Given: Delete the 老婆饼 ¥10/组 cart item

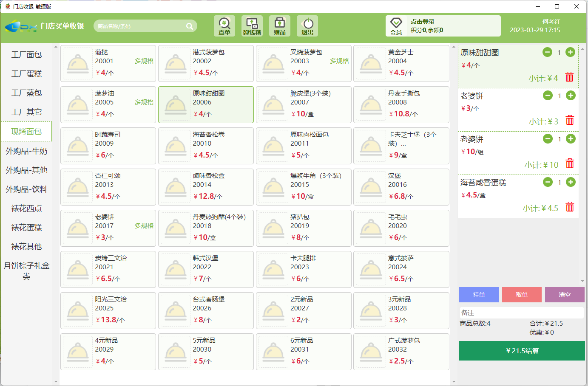Looking at the screenshot, I should point(570,163).
